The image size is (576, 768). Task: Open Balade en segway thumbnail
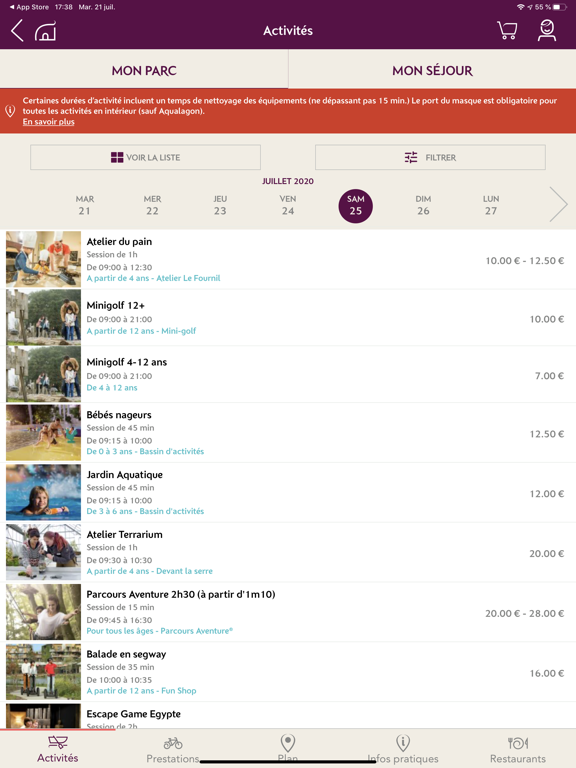tap(43, 672)
